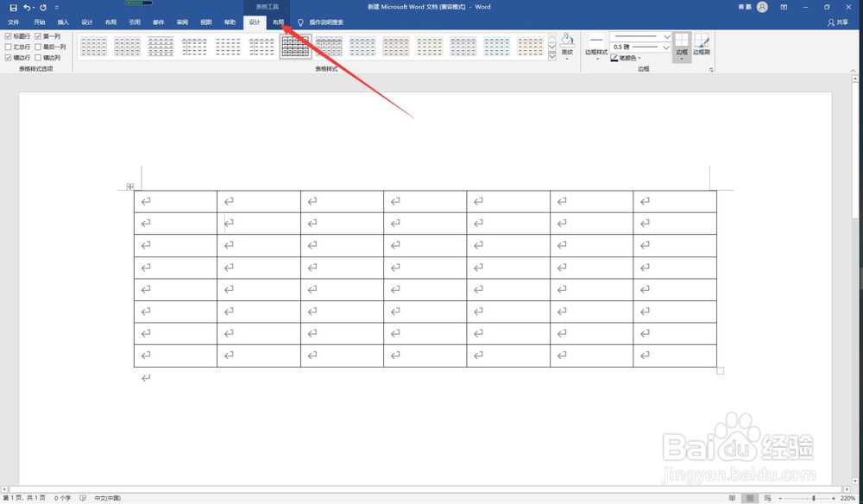Apply the orange-tinted table style at gallery end

pyautogui.click(x=530, y=47)
